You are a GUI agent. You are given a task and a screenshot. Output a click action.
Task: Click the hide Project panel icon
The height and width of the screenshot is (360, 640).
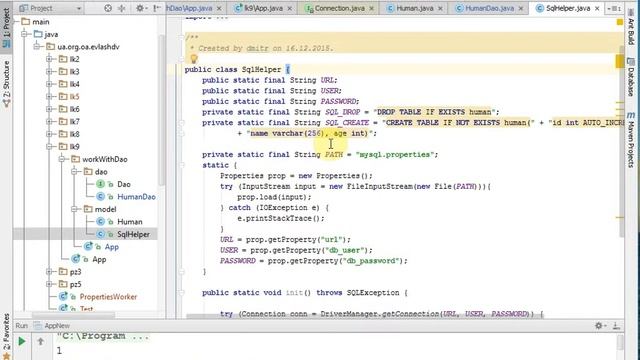pyautogui.click(x=157, y=8)
